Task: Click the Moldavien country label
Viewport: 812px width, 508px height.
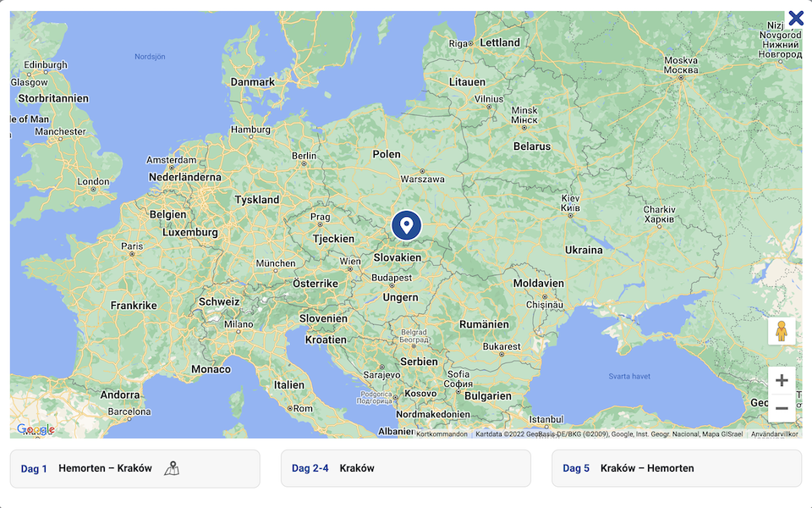Action: pos(539,283)
